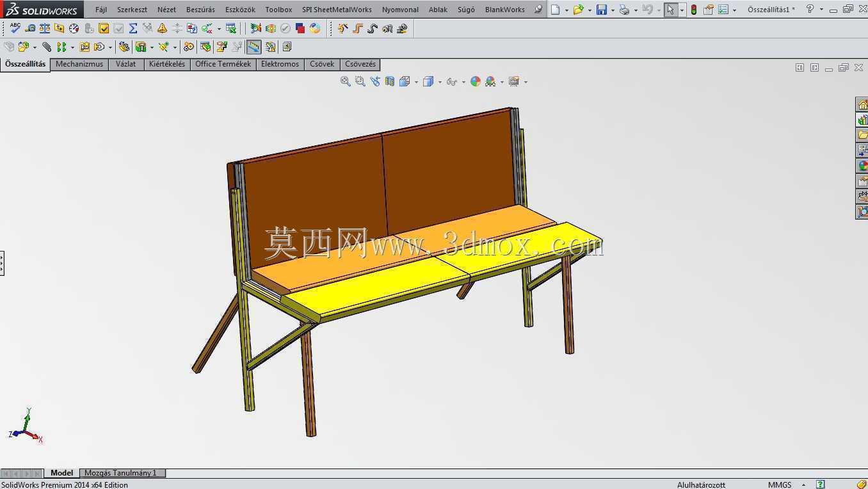This screenshot has height=489, width=868.
Task: Switch to the Kiértékelés tab
Action: (x=167, y=64)
